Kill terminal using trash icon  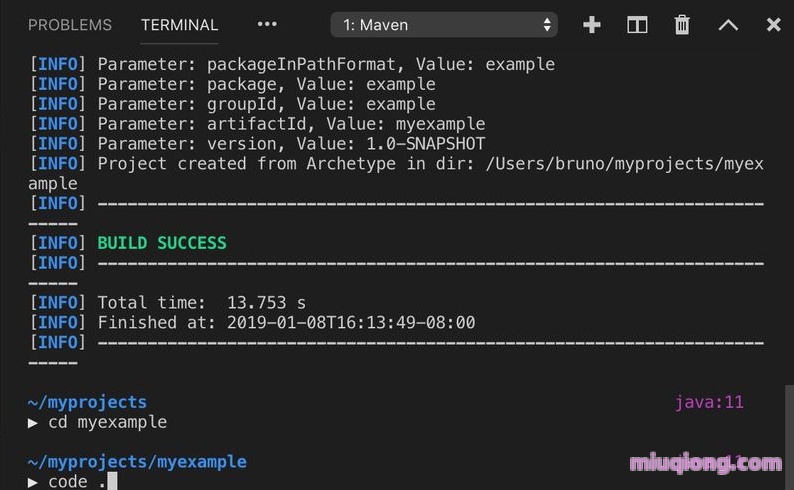(x=682, y=25)
